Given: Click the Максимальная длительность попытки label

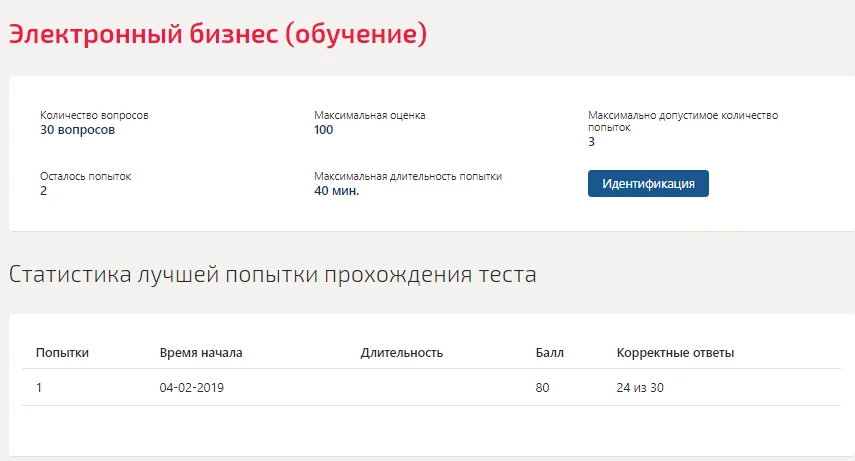Looking at the screenshot, I should pyautogui.click(x=408, y=176).
